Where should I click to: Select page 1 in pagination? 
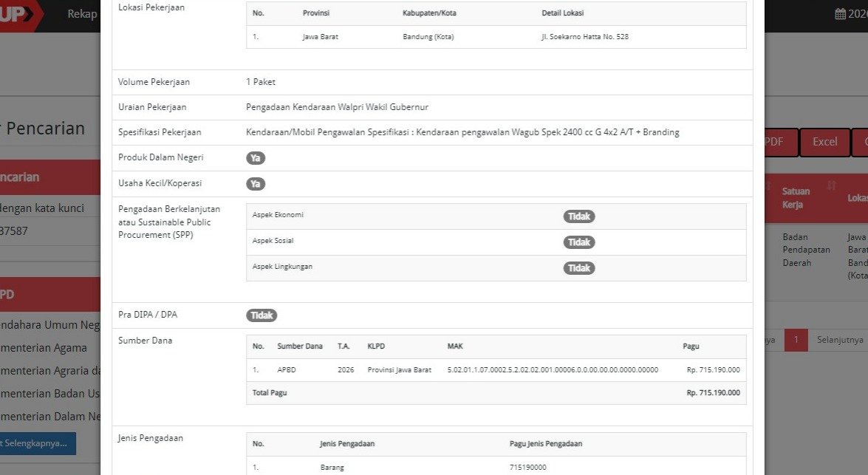pos(796,340)
